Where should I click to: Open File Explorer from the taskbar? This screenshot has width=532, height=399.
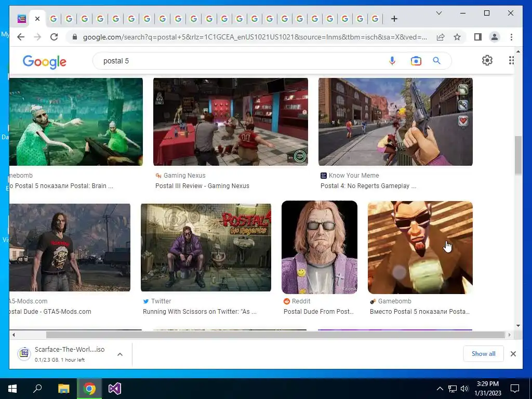(x=63, y=389)
